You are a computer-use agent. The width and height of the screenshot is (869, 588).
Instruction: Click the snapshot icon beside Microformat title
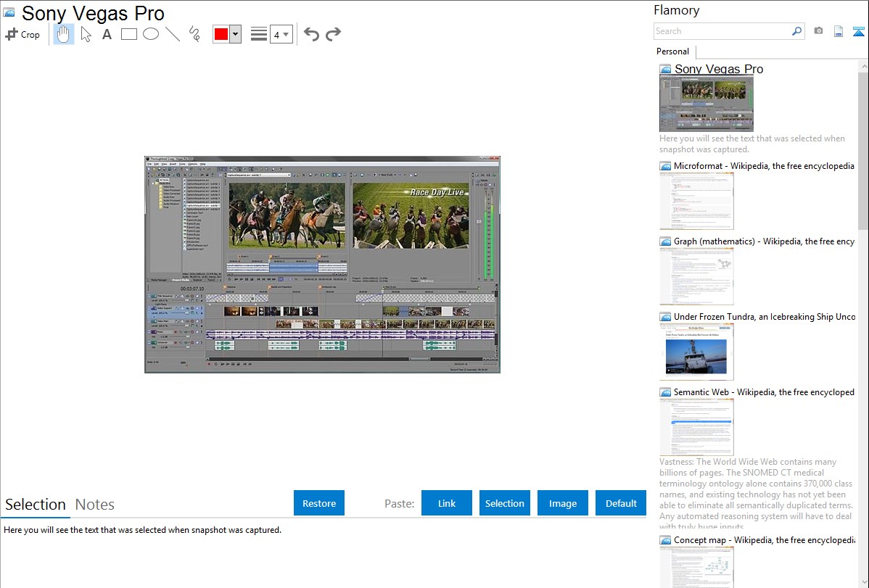(x=665, y=166)
